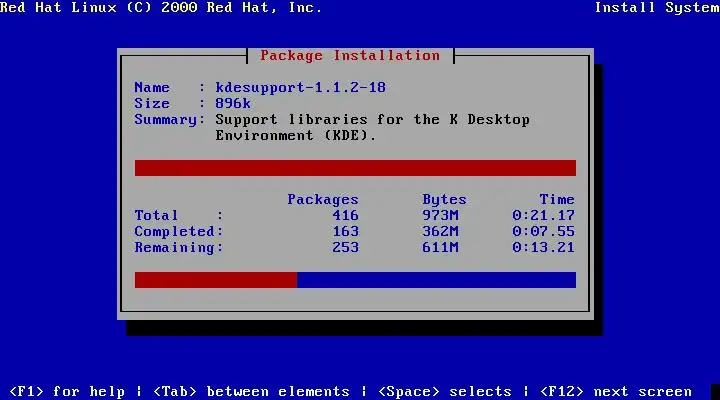Screen dimensions: 720x400
Task: Click remaining bytes value 611M
Action: coord(440,248)
